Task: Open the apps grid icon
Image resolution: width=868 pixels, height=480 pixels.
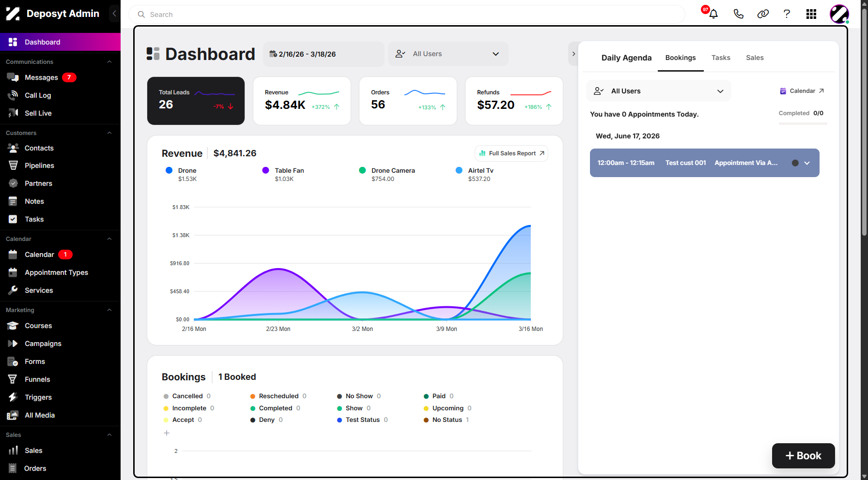Action: 811,14
